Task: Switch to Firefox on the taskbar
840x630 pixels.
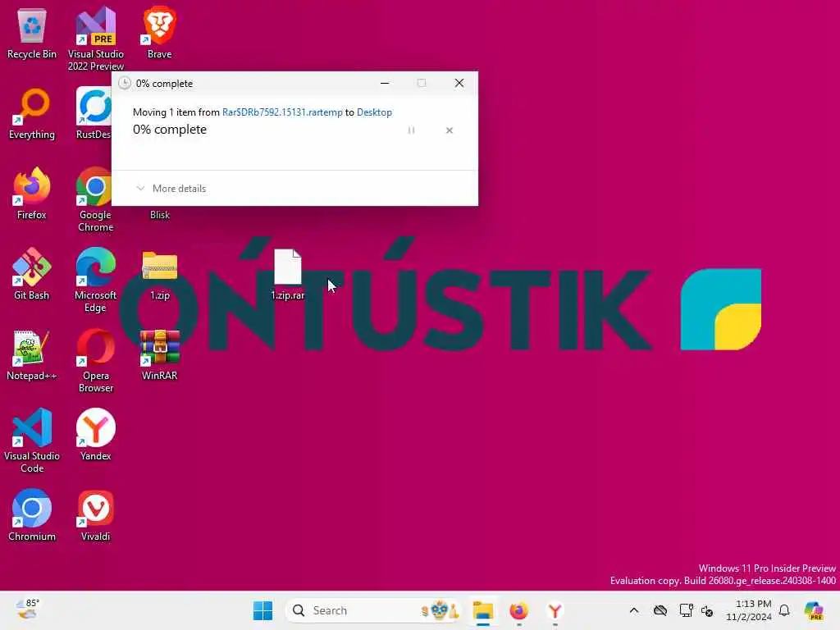Action: click(518, 610)
